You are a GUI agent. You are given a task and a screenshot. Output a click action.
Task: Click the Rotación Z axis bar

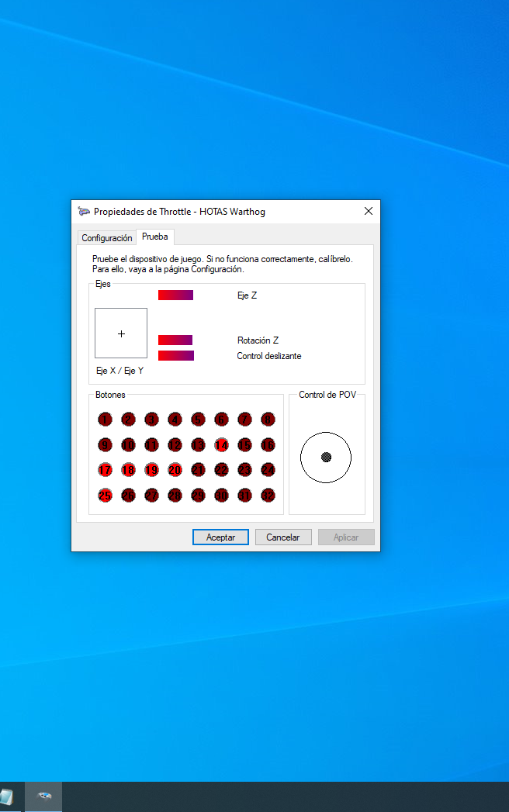tap(175, 340)
